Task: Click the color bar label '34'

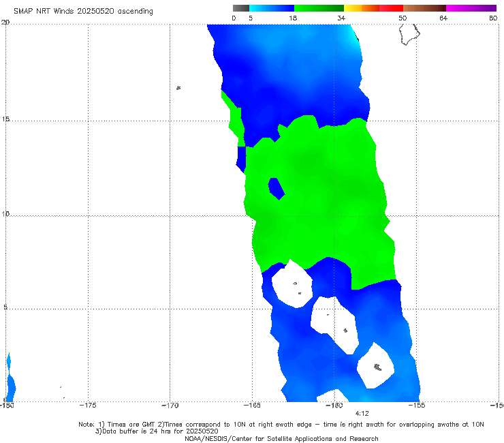Action: pos(341,18)
